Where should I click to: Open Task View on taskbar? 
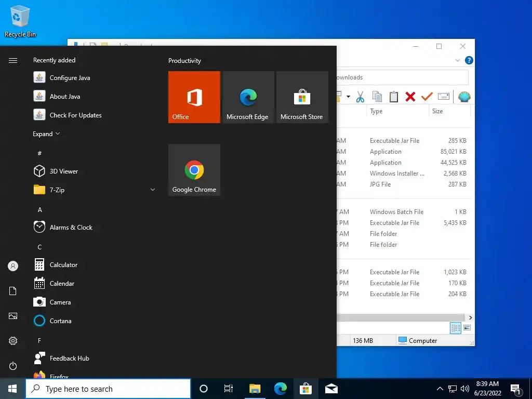click(229, 389)
